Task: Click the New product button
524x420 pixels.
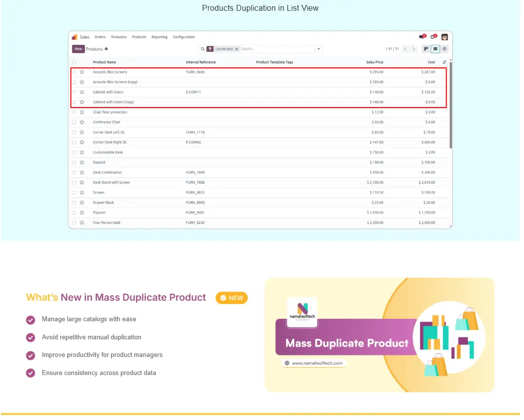Action: coord(78,49)
